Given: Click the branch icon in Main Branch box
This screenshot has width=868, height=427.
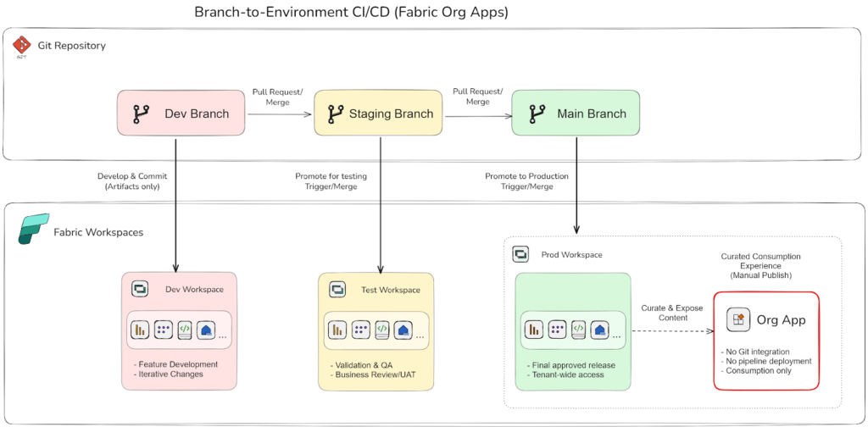Looking at the screenshot, I should 536,114.
